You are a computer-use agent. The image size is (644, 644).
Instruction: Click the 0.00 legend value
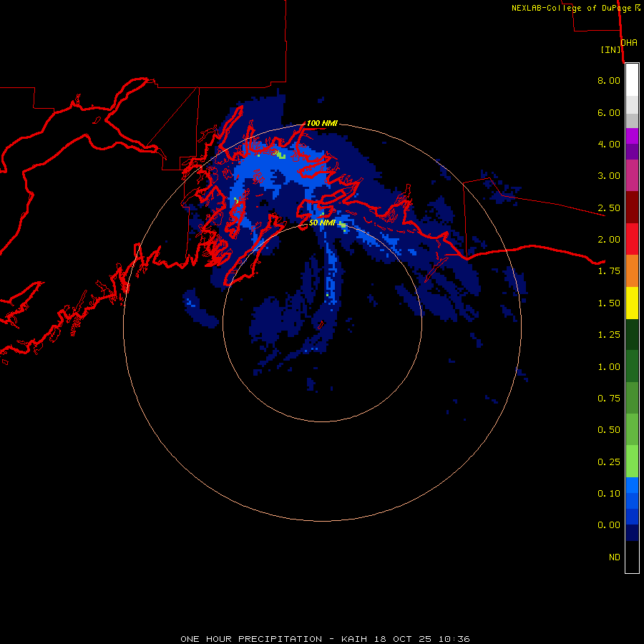[609, 525]
